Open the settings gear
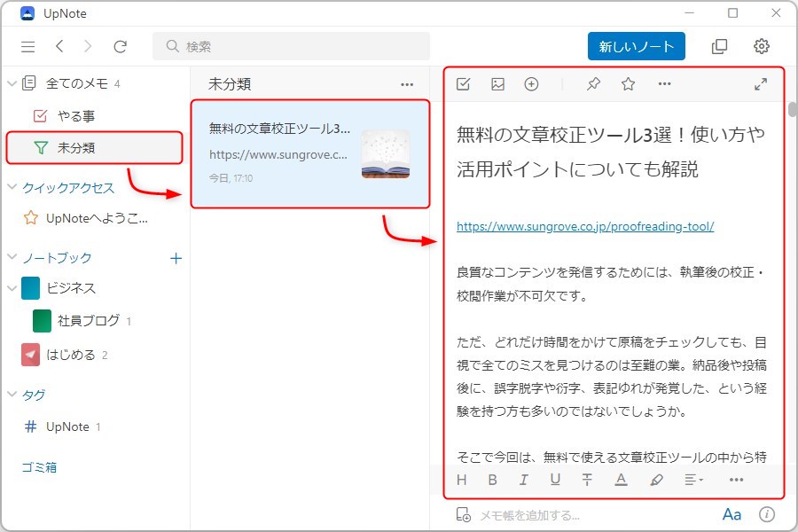The width and height of the screenshot is (798, 532). (762, 46)
